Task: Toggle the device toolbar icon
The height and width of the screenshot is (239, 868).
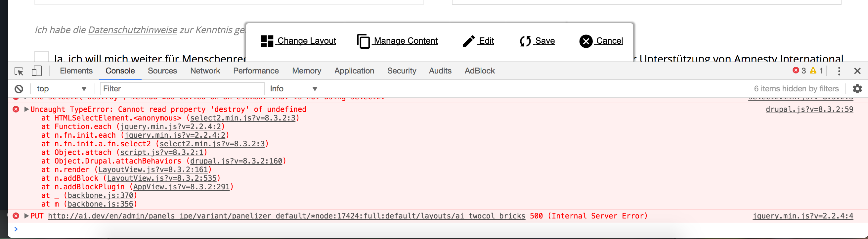Action: coord(36,71)
